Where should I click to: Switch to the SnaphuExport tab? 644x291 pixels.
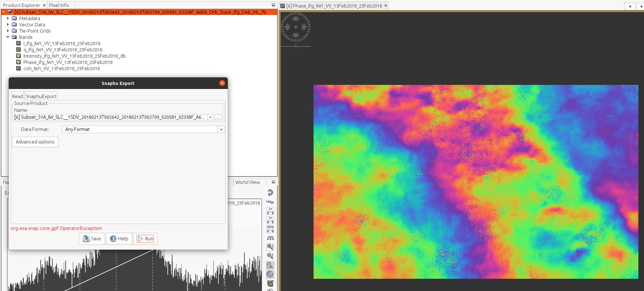(x=41, y=96)
